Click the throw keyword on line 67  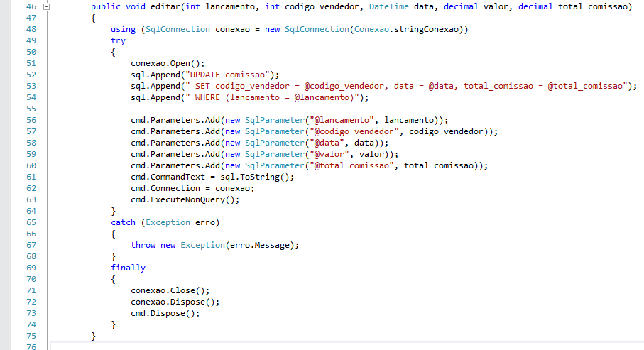[x=143, y=245]
